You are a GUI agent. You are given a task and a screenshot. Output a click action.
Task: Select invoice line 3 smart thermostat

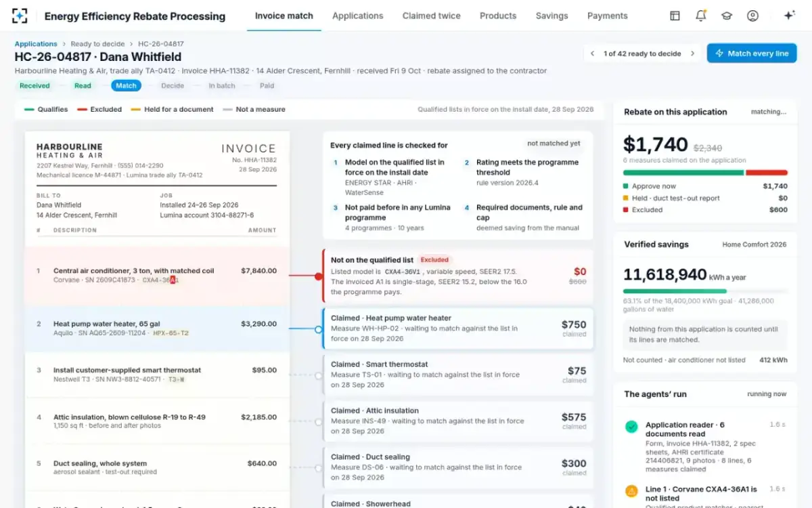coord(157,375)
